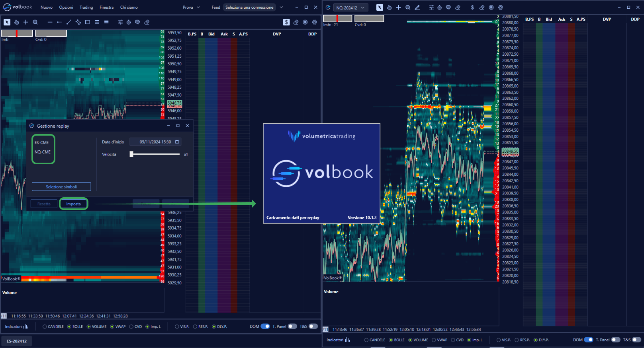Click the Data d'inizio date field
Image resolution: width=644 pixels, height=348 pixels.
tap(155, 142)
